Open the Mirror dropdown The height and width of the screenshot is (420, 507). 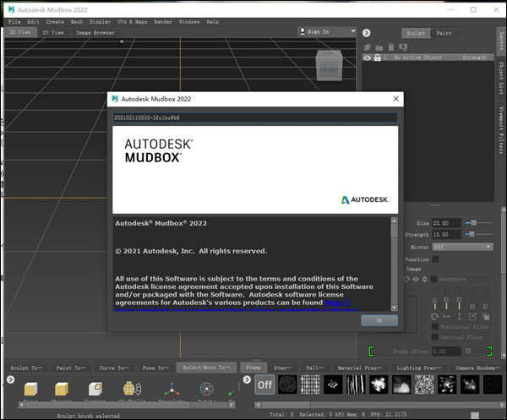(462, 247)
